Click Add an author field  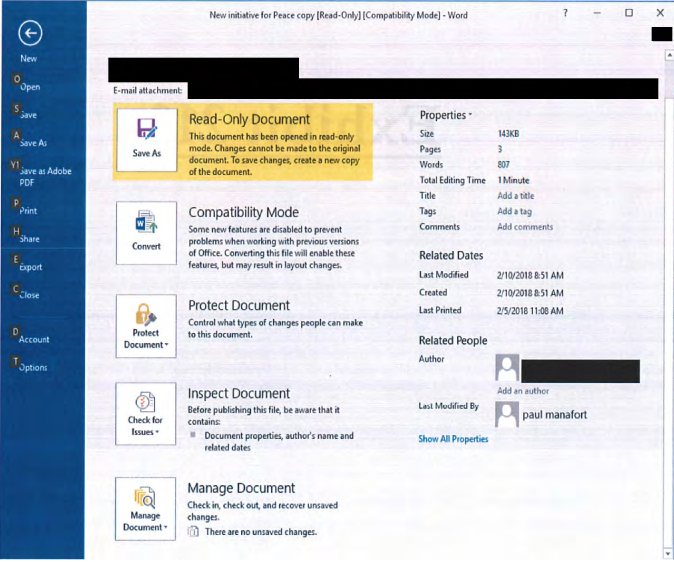(523, 391)
